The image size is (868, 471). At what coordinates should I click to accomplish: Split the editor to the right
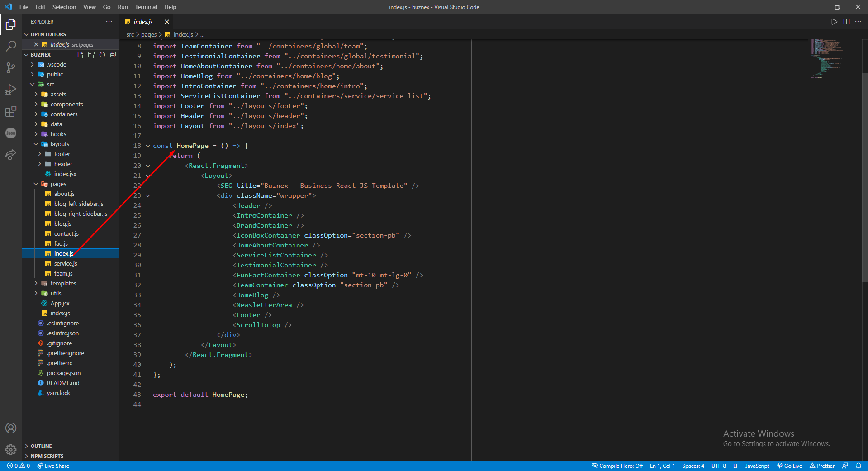(x=846, y=22)
